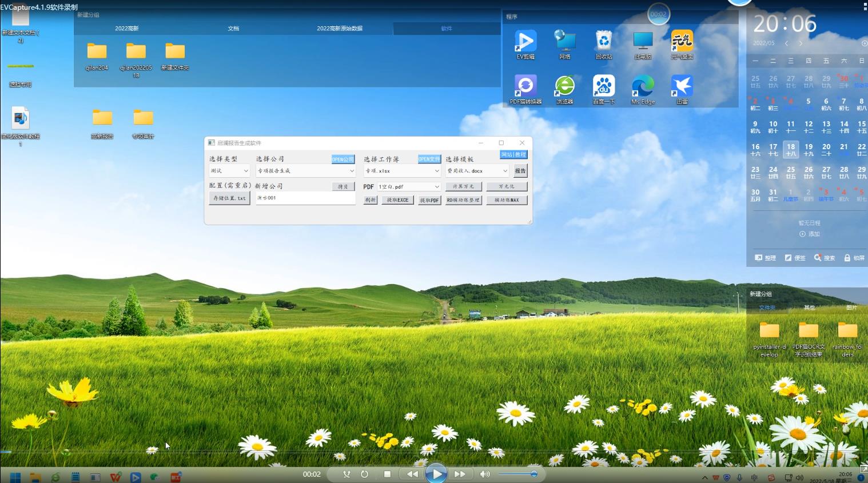Viewport: 868px width, 483px height.
Task: Click the 提取PDF button
Action: [x=429, y=200]
